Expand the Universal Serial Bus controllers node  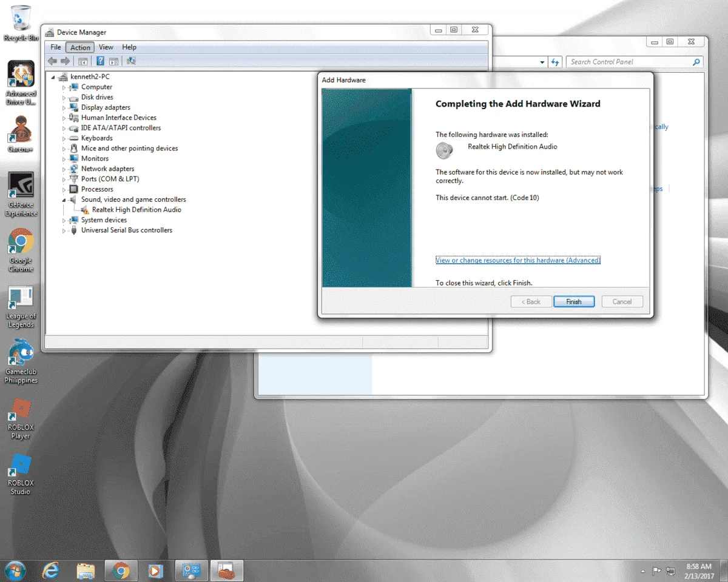pyautogui.click(x=64, y=231)
